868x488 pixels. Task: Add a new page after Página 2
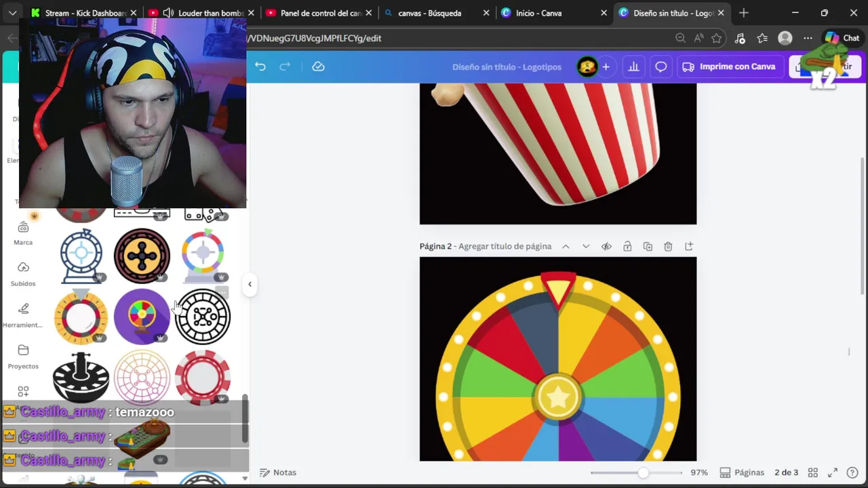pos(688,246)
